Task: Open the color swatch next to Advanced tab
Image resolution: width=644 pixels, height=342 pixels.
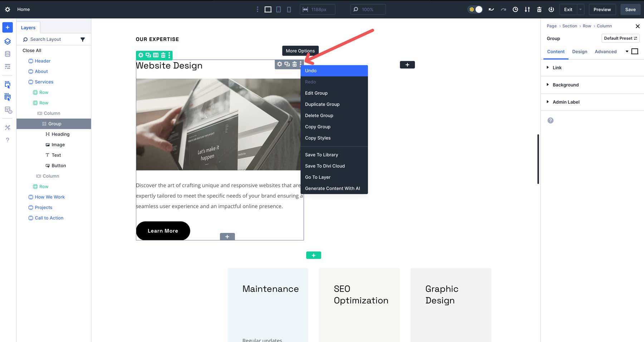Action: click(635, 51)
